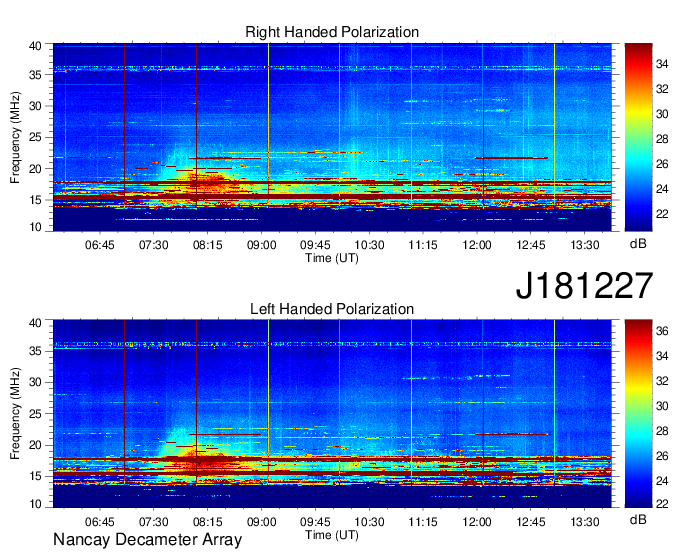Click the 11:15 tick under Right Handed plot
The height and width of the screenshot is (552, 680).
point(423,245)
